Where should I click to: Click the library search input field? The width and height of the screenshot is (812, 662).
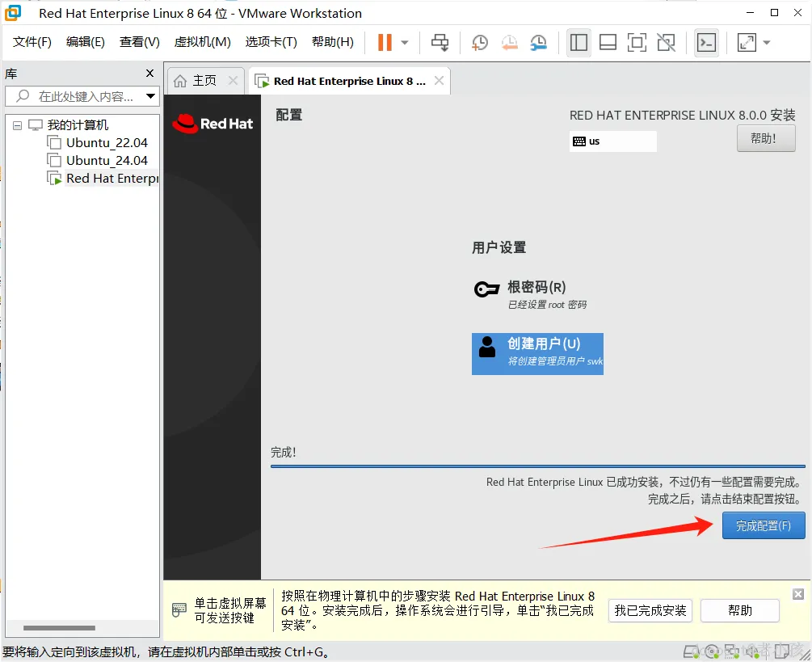pos(83,96)
